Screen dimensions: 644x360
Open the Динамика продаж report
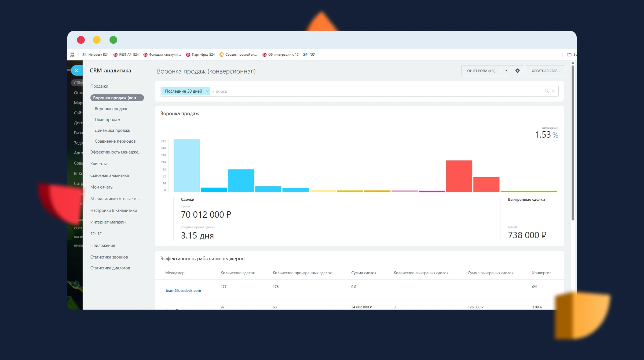[112, 130]
